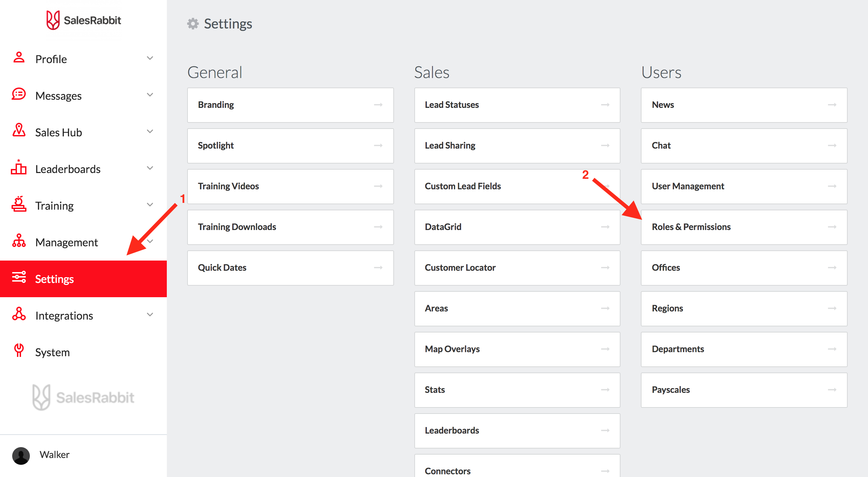Click the arrow on Areas card

click(x=605, y=308)
